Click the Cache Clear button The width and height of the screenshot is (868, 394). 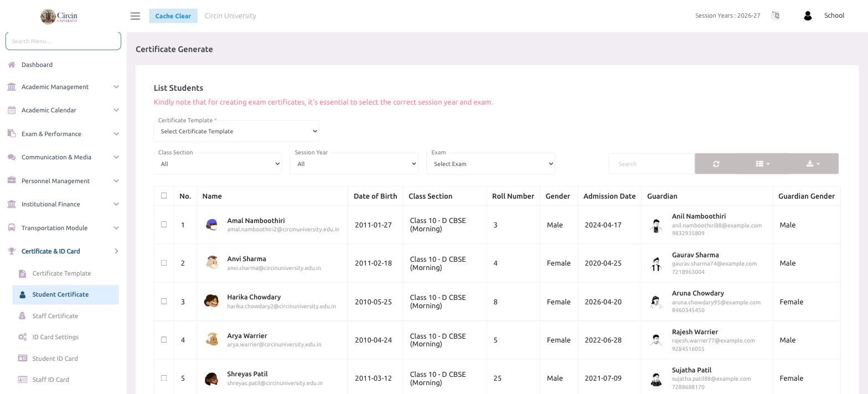tap(173, 16)
